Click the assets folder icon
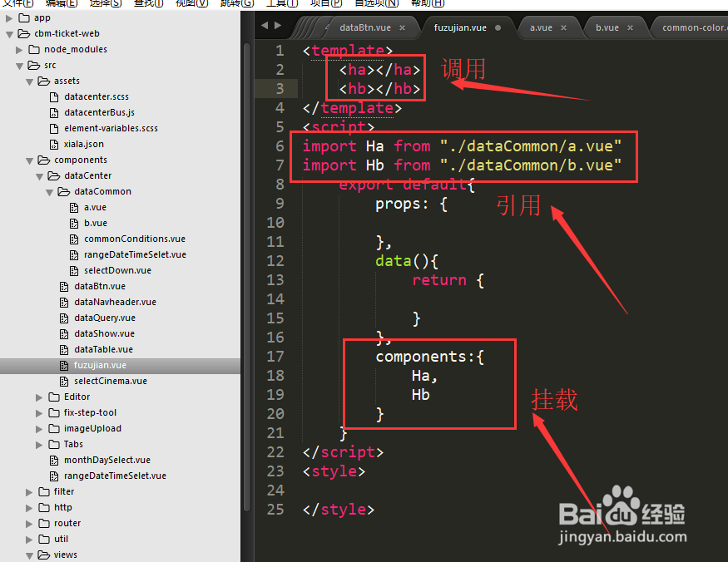Viewport: 728px width, 562px height. click(x=44, y=81)
